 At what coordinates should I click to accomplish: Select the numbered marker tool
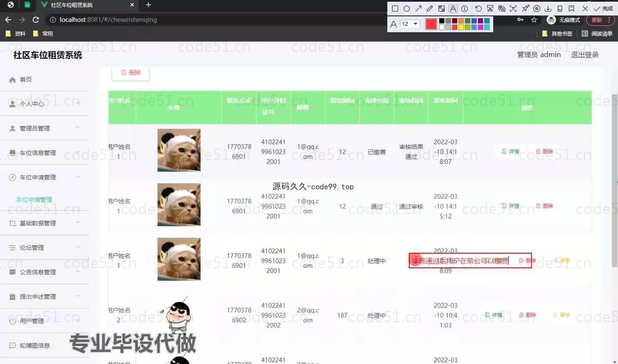coord(464,9)
